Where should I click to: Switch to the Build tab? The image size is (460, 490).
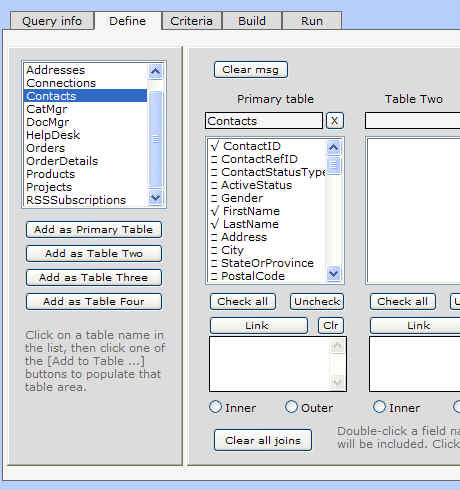tap(252, 21)
